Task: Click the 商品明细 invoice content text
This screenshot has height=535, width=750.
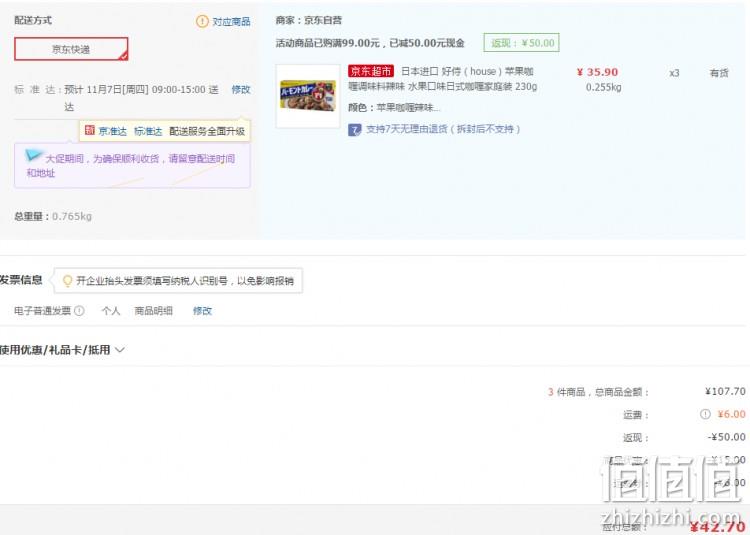Action: click(153, 311)
